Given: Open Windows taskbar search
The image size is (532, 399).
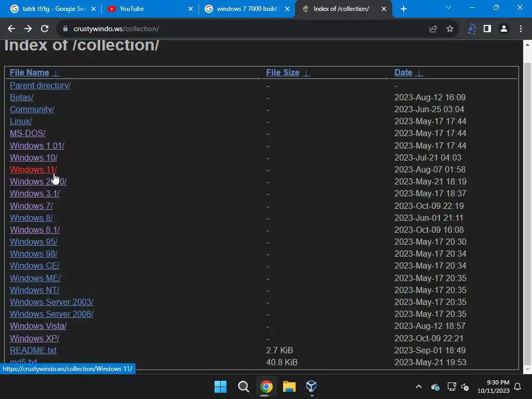Looking at the screenshot, I should click(243, 387).
